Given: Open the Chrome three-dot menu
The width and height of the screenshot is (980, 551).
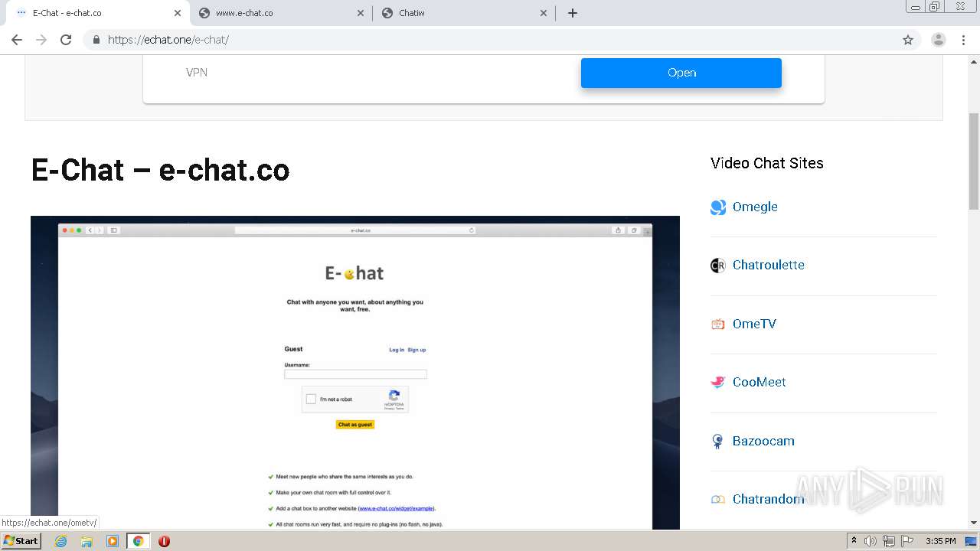Looking at the screenshot, I should tap(963, 40).
